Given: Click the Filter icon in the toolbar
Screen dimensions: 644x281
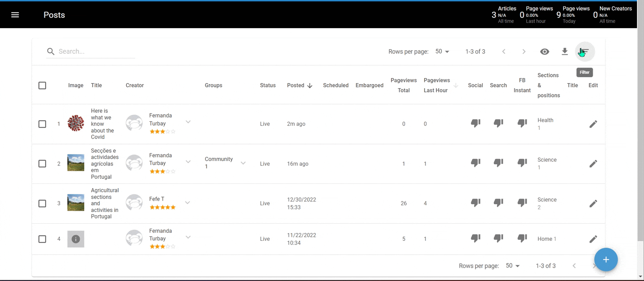Looking at the screenshot, I should coord(585,52).
